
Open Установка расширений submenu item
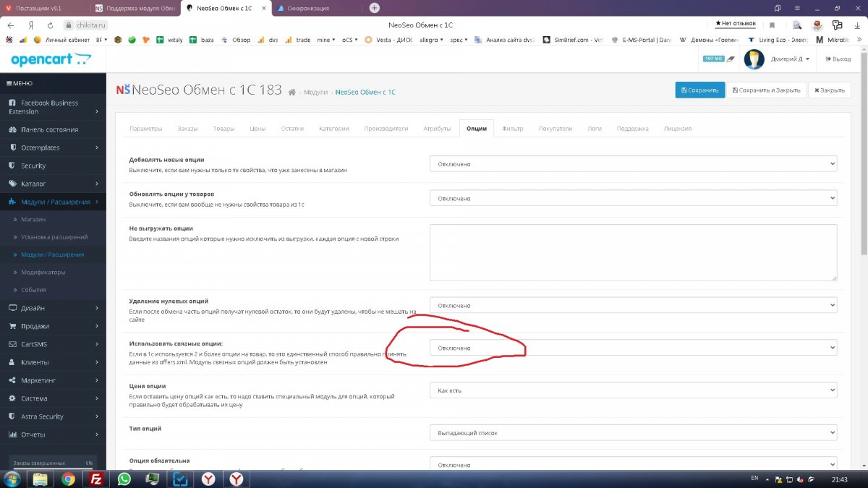(53, 237)
